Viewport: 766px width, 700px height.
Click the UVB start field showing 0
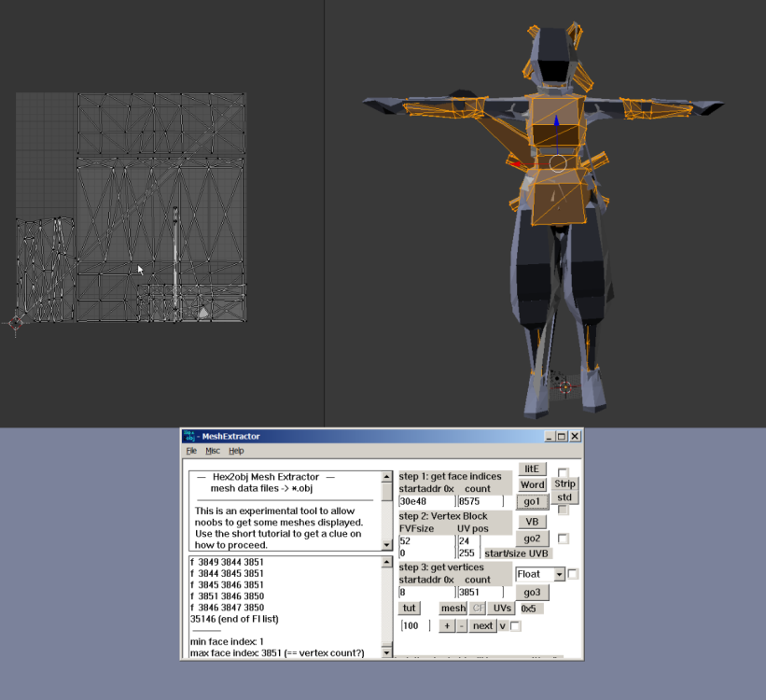click(x=427, y=553)
